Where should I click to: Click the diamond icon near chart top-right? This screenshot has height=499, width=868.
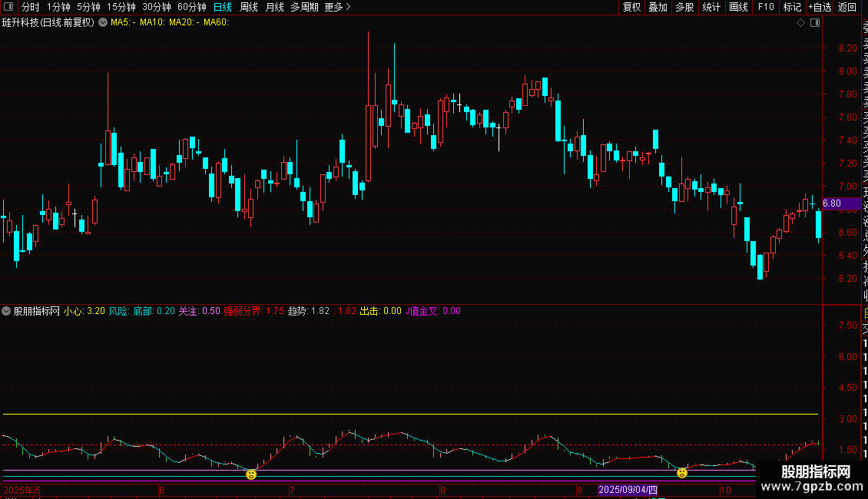[801, 23]
